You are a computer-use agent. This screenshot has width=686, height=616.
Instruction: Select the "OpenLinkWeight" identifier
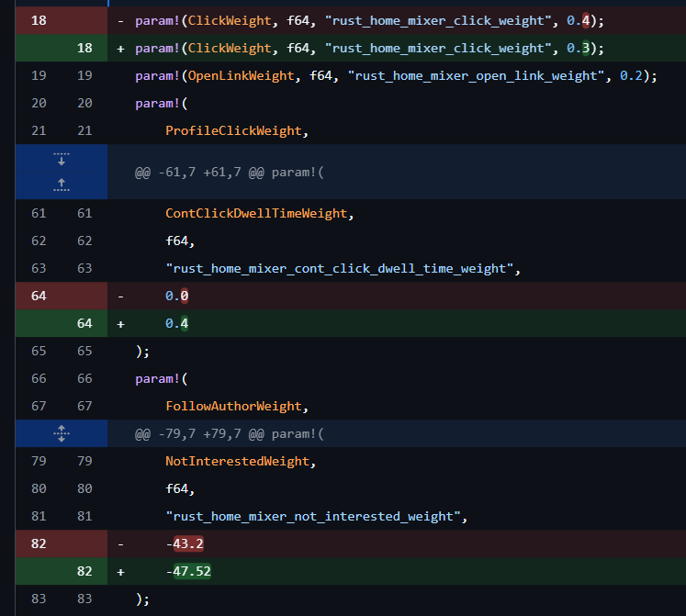click(x=241, y=75)
